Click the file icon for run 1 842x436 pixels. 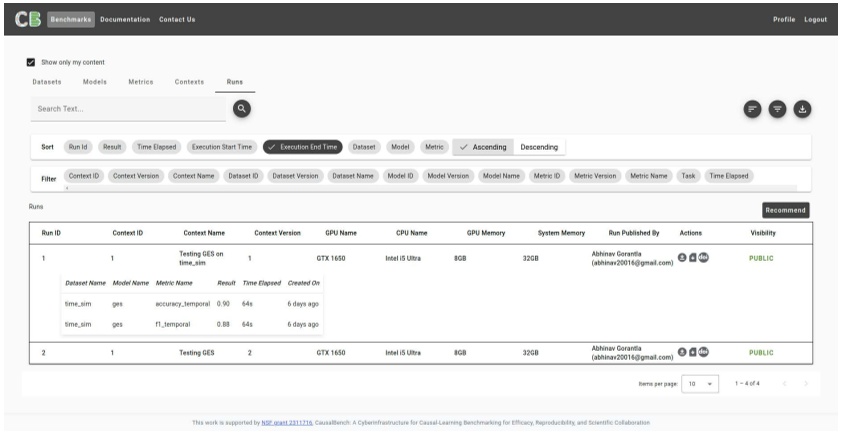point(692,258)
